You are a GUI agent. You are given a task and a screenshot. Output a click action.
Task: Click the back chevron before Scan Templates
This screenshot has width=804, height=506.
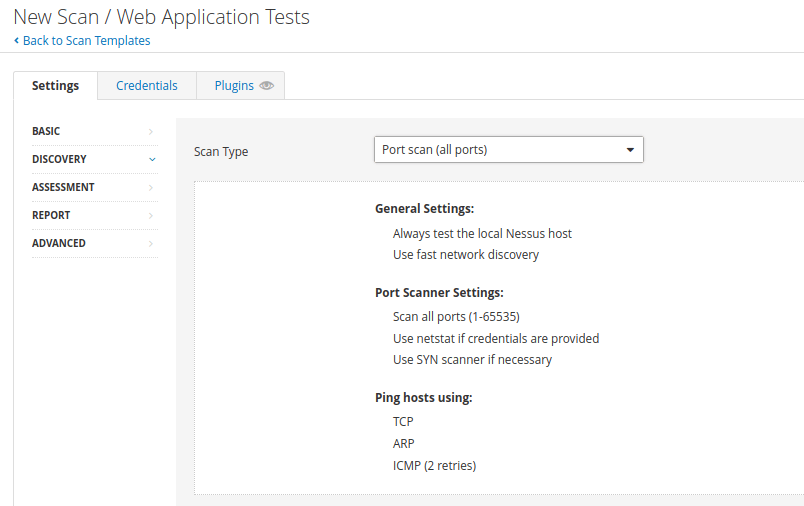tap(16, 40)
